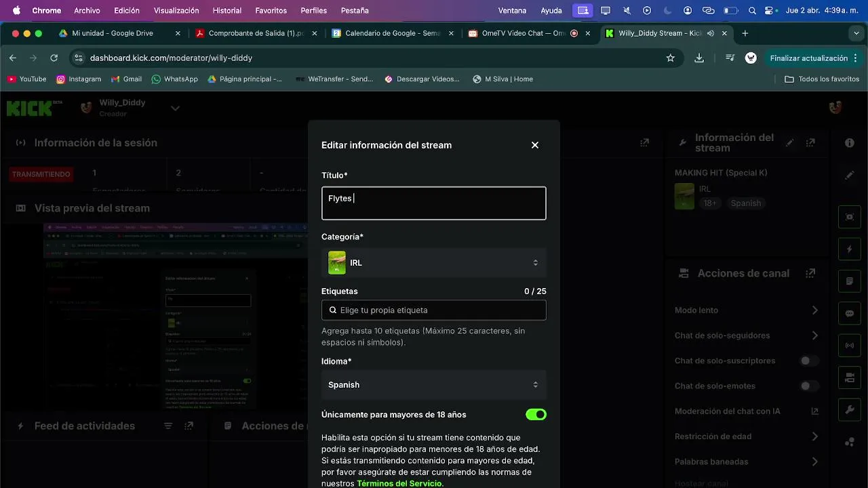Image resolution: width=868 pixels, height=488 pixels.
Task: Open YouTube bookmark
Action: pyautogui.click(x=26, y=79)
